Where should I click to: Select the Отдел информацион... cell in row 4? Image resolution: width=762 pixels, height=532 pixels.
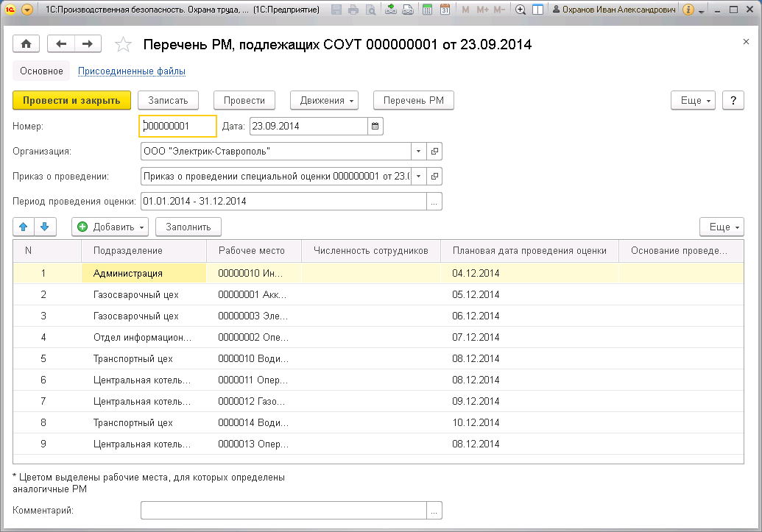[144, 337]
